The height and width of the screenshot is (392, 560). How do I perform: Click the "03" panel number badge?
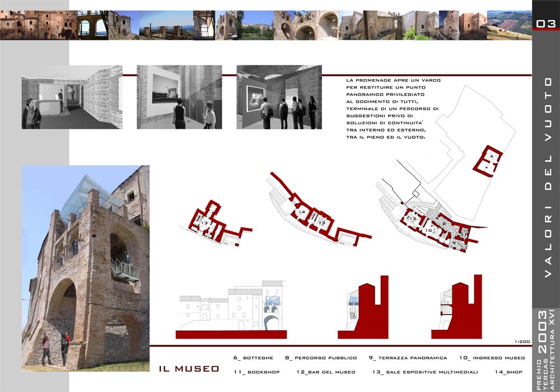point(545,23)
